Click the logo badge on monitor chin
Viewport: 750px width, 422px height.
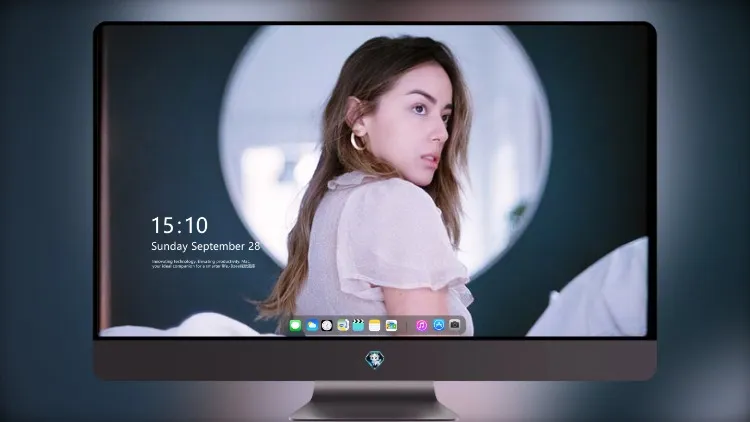[375, 360]
